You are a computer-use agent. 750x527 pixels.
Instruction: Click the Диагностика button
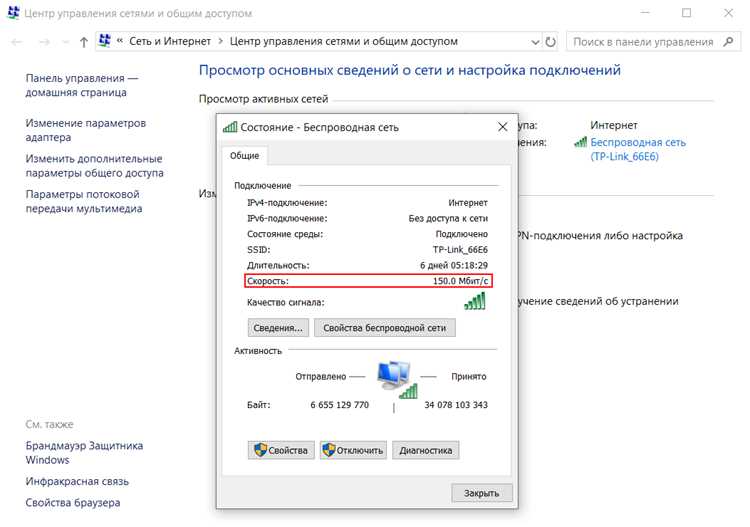coord(426,450)
